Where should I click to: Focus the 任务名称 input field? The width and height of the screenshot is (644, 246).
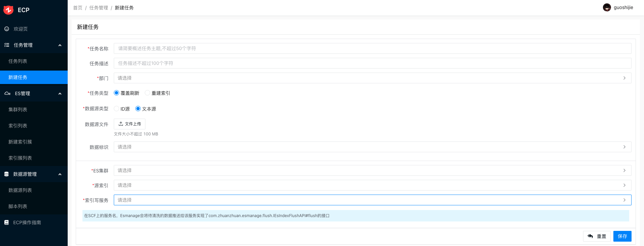[x=372, y=48]
